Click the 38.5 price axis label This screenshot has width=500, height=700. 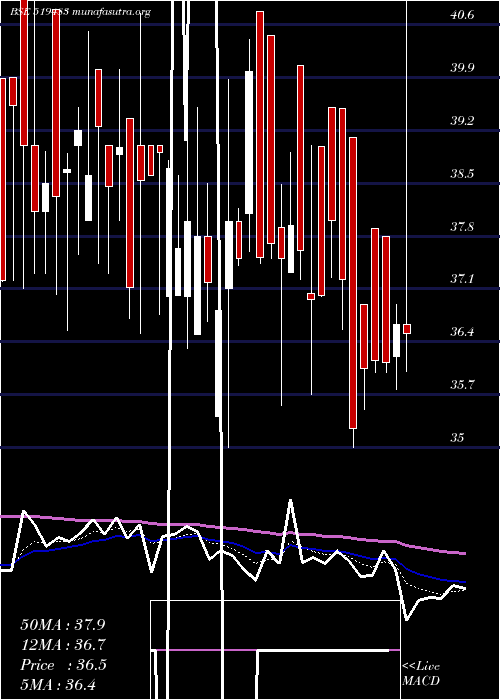(x=462, y=174)
